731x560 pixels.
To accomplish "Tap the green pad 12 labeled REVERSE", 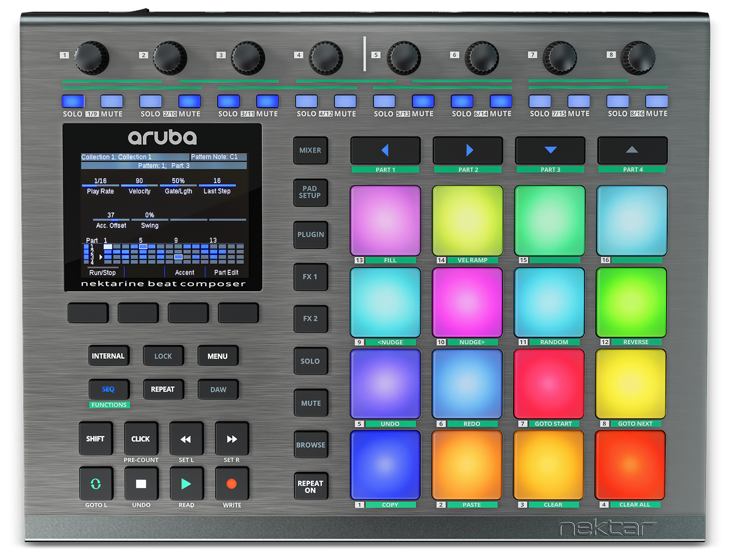I will coord(631,302).
